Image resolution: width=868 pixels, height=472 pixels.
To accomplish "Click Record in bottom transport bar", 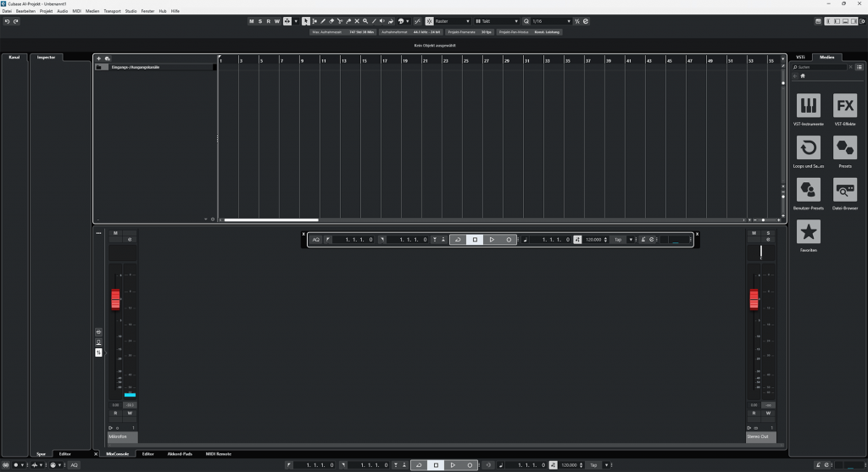I will [470, 465].
